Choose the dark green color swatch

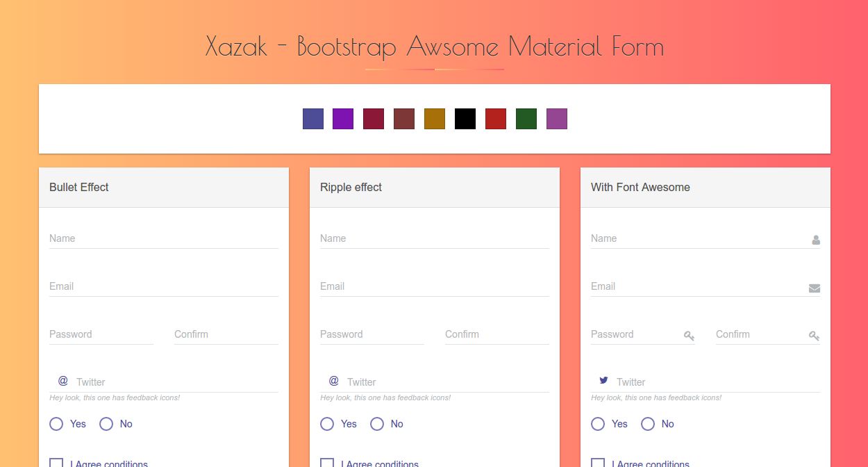[x=526, y=119]
